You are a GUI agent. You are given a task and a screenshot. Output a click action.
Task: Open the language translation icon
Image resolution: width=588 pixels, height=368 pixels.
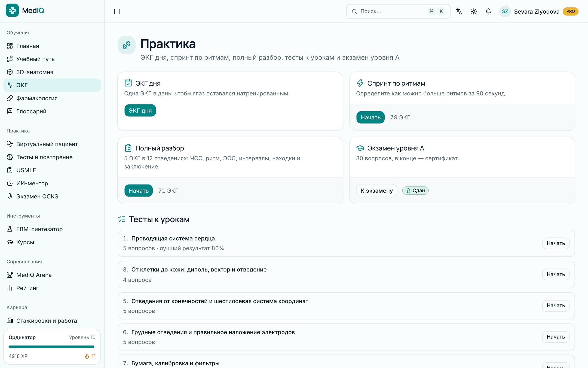coord(459,11)
